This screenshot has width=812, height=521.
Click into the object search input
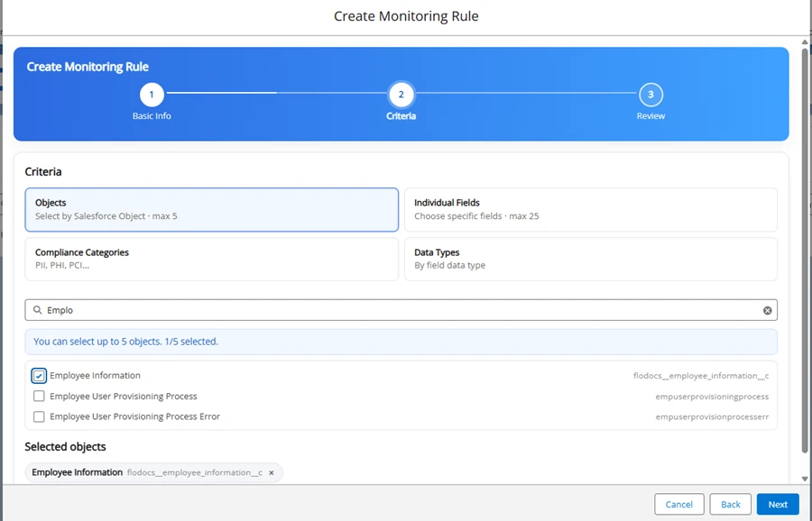coord(397,310)
